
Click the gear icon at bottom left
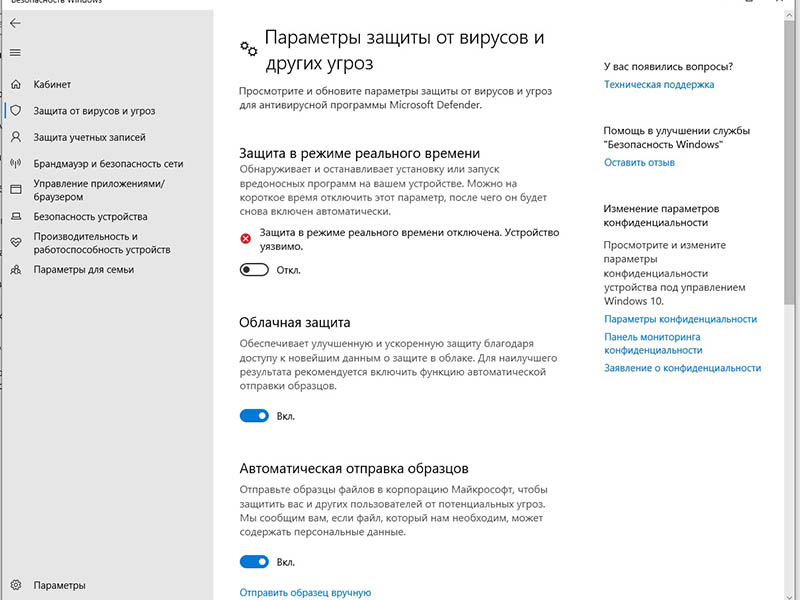(16, 585)
